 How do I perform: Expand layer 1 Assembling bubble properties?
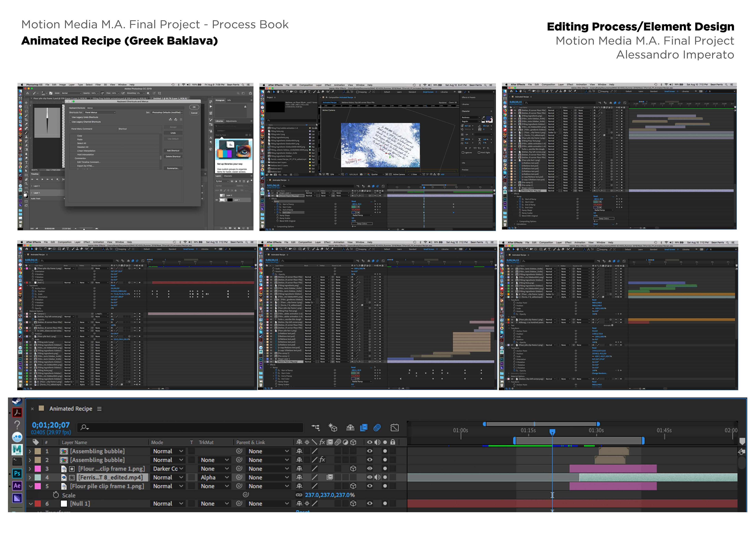pos(30,451)
